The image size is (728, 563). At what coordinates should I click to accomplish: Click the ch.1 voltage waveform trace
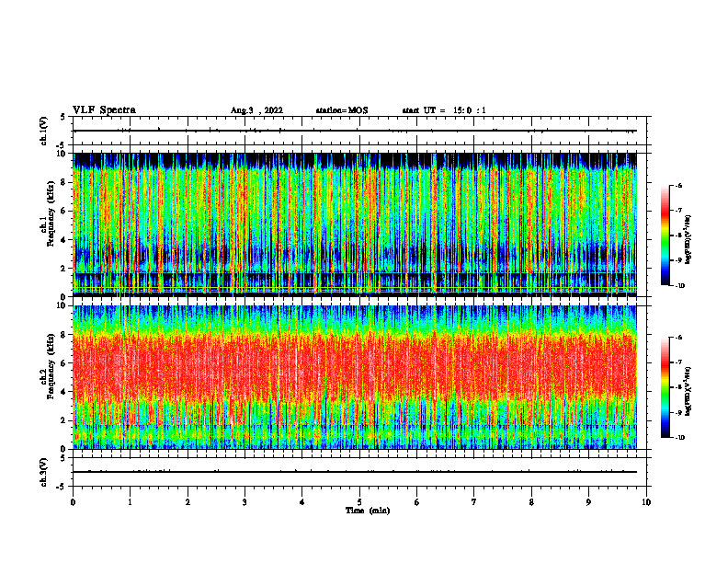click(355, 131)
